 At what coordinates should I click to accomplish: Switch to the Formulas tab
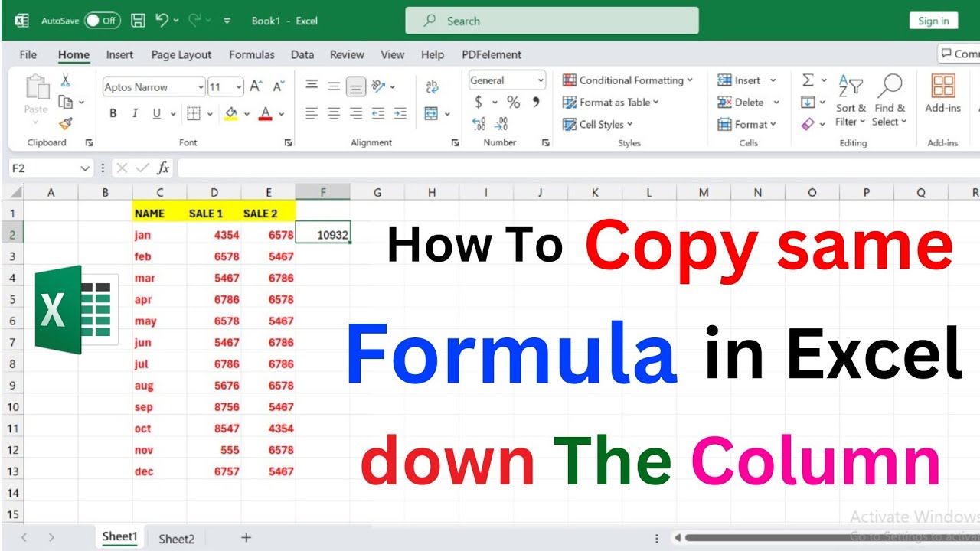[x=252, y=54]
